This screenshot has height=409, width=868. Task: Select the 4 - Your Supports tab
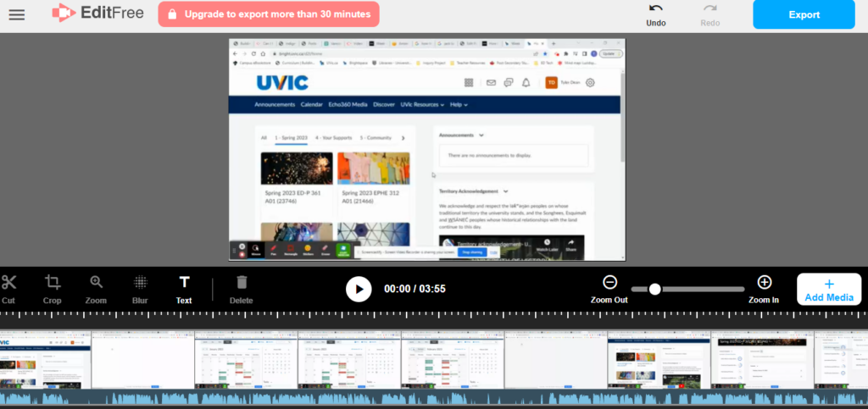(333, 138)
